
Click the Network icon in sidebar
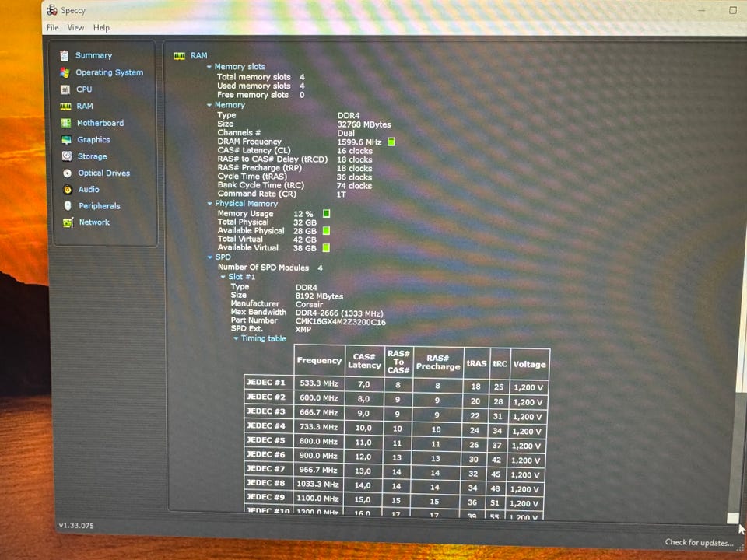click(x=68, y=223)
